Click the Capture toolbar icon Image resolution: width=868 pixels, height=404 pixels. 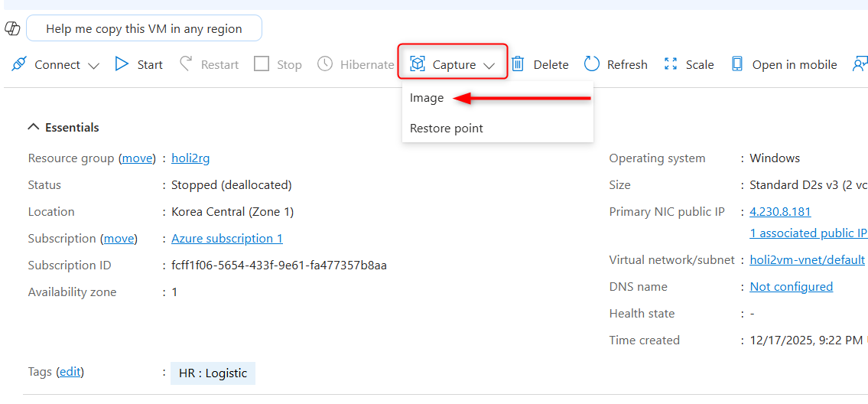click(x=418, y=64)
